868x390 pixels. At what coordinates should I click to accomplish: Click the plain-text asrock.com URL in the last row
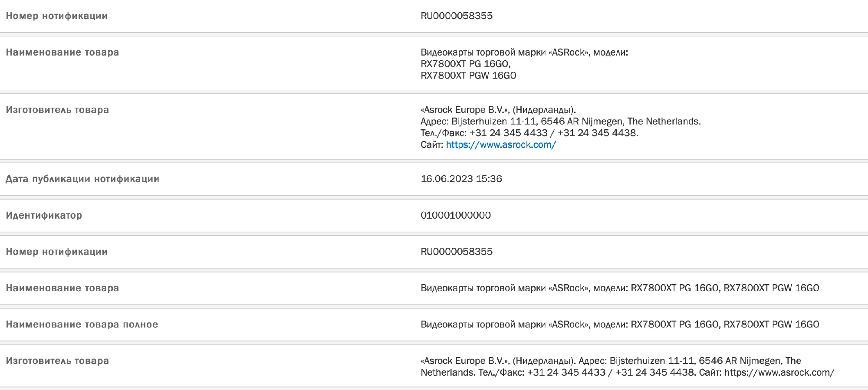click(x=779, y=373)
